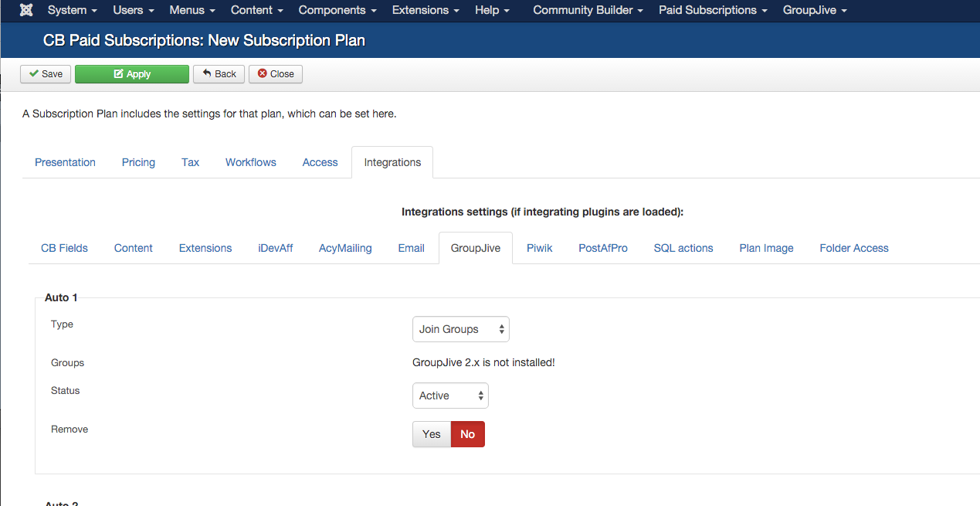
Task: Open the AcyMailing sub-tab
Action: pyautogui.click(x=345, y=248)
